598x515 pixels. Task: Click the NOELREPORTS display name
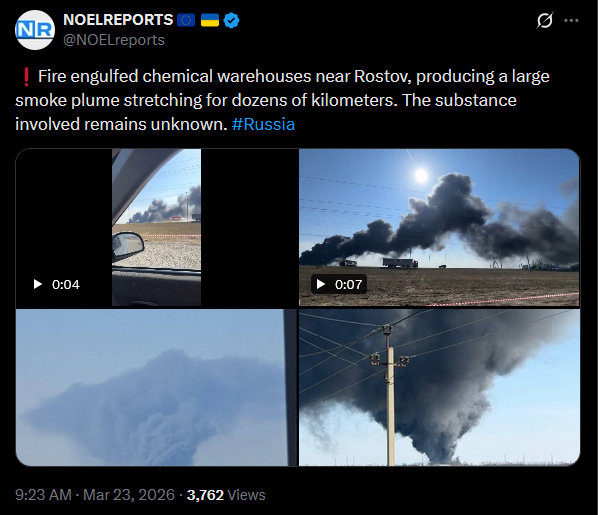[x=118, y=20]
